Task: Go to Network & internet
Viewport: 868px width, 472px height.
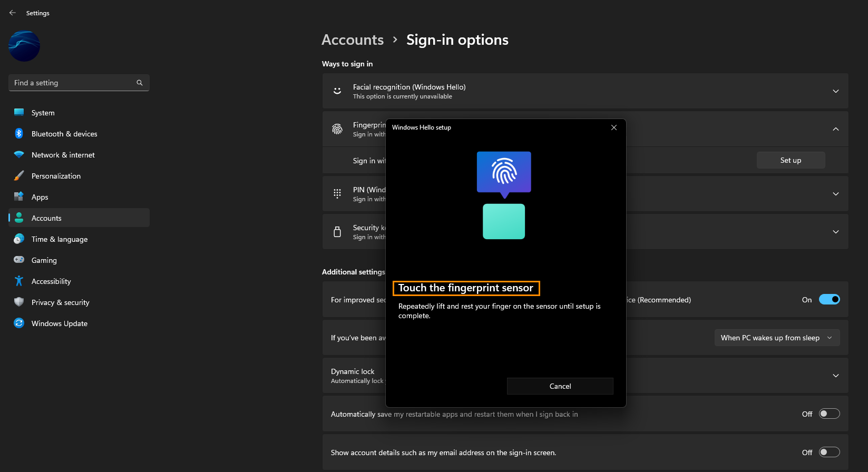Action: [x=79, y=155]
